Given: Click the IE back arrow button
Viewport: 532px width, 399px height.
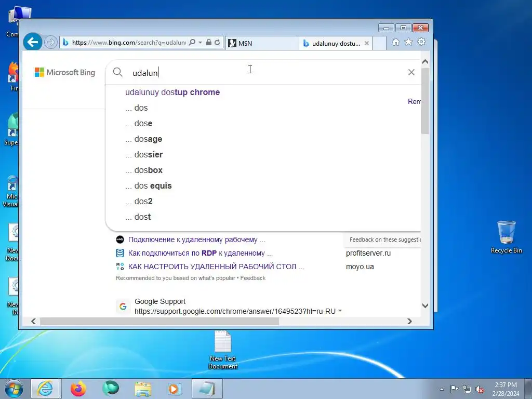Looking at the screenshot, I should tap(33, 42).
